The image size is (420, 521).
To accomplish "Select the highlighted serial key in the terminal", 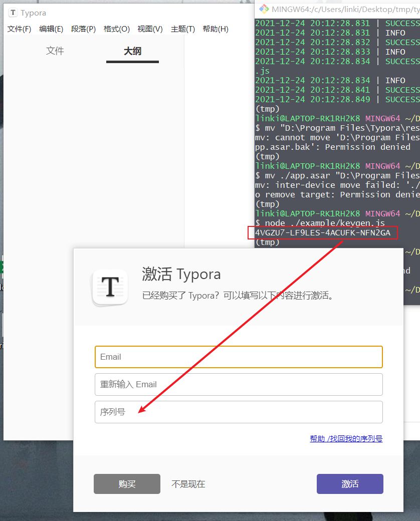I will click(322, 232).
